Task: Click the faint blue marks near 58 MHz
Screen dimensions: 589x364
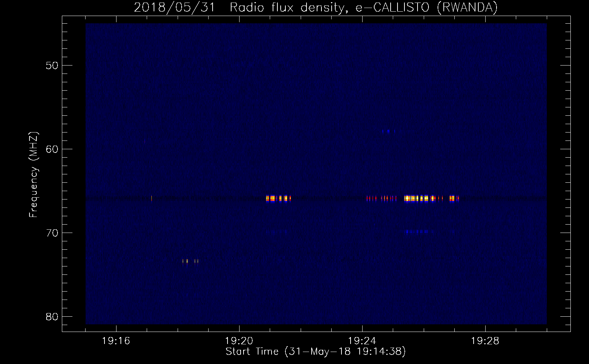Action: click(388, 131)
